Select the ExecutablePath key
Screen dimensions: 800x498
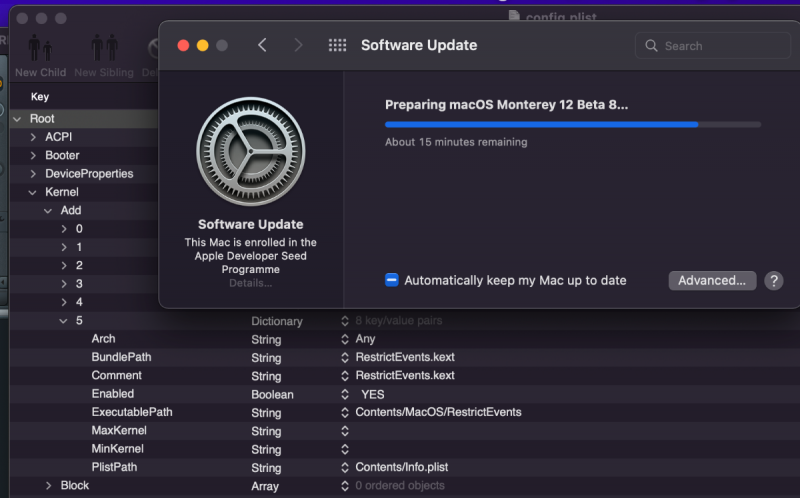point(132,412)
